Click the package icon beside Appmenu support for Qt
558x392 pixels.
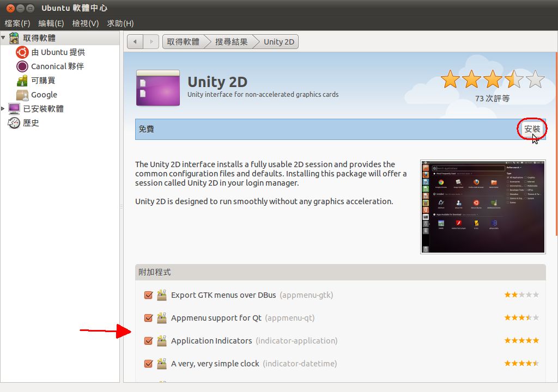[162, 317]
